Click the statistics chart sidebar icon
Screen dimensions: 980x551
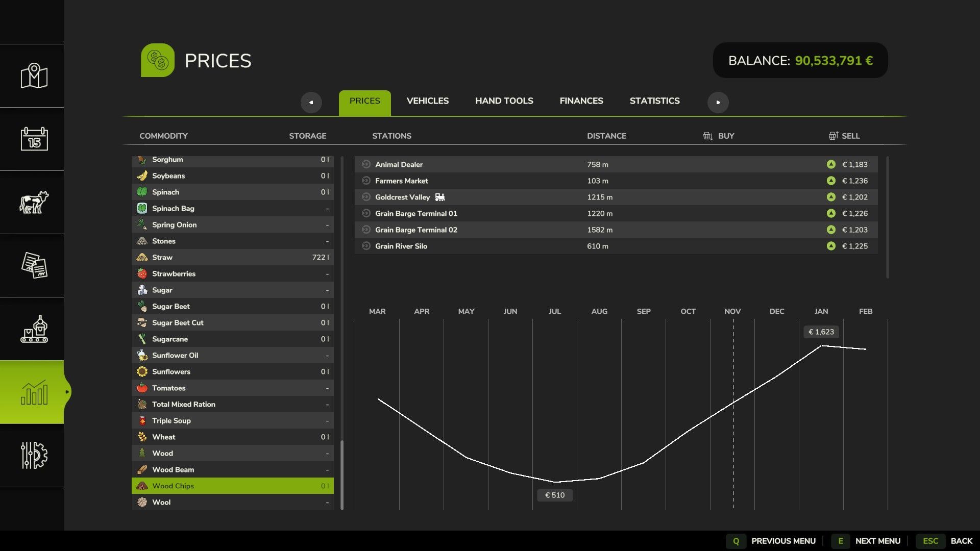point(34,392)
